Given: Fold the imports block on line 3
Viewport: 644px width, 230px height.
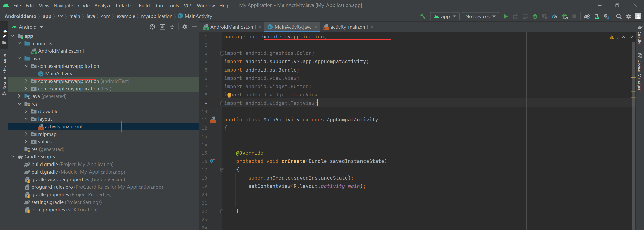Looking at the screenshot, I should (x=222, y=53).
